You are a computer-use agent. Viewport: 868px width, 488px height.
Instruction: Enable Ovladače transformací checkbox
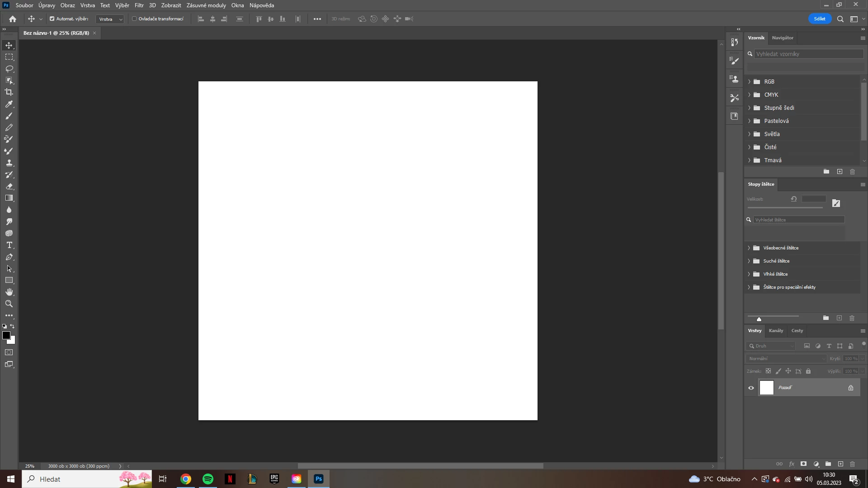point(134,19)
